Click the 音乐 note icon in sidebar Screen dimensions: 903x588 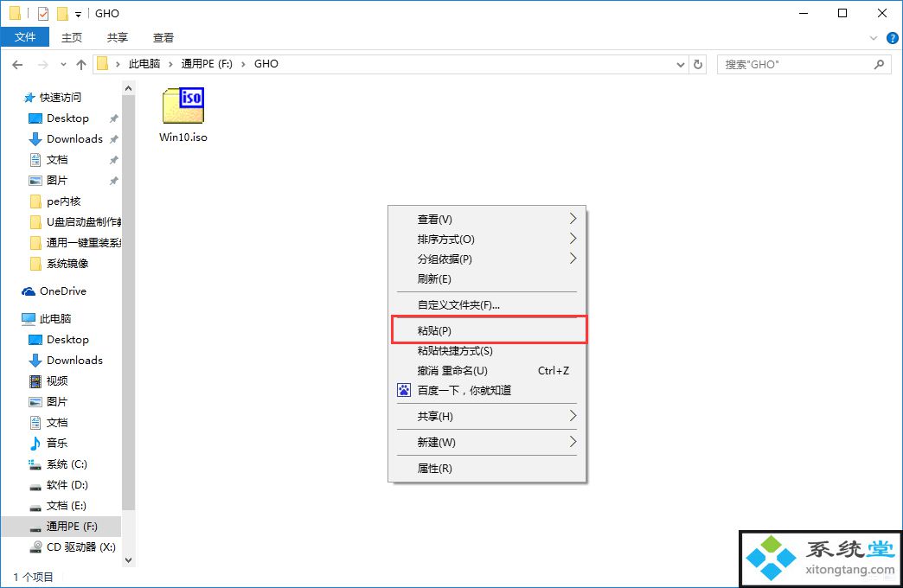(35, 443)
